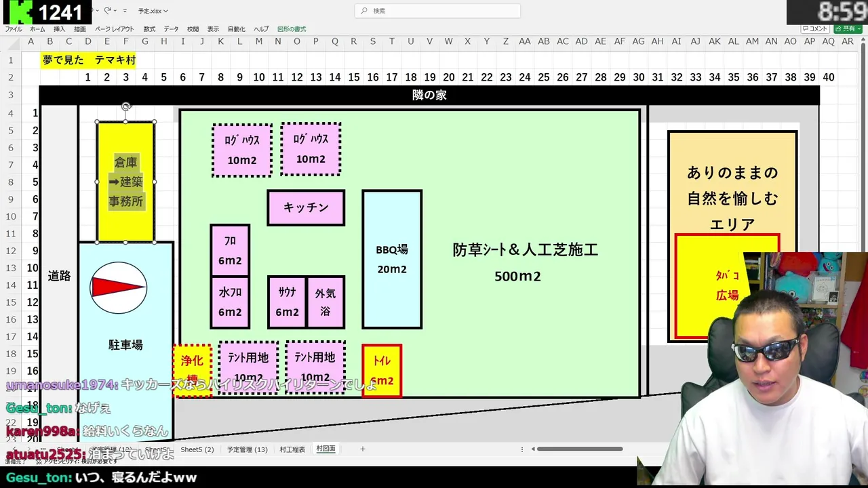Select column header AR
This screenshot has height=488, width=868.
(848, 41)
